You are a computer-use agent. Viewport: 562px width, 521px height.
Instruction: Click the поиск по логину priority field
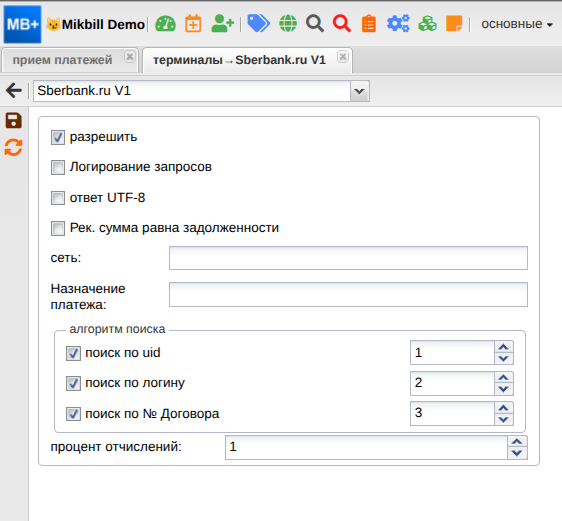[x=452, y=383]
